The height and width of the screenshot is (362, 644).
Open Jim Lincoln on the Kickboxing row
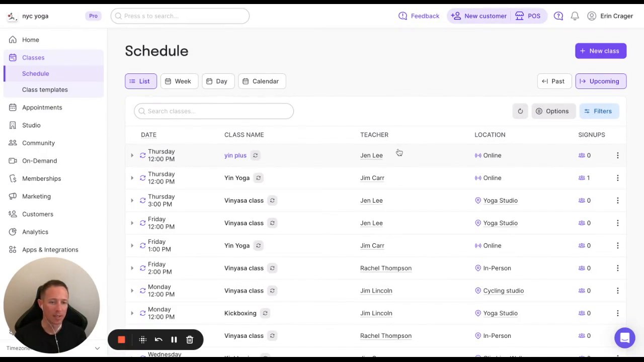pos(376,313)
